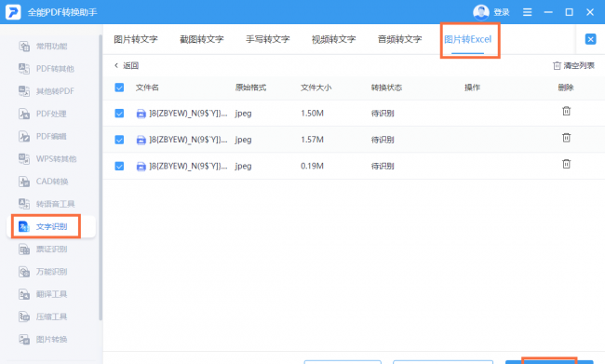Click the sidebar vertical scrollbar
This screenshot has width=605, height=364.
click(x=101, y=178)
